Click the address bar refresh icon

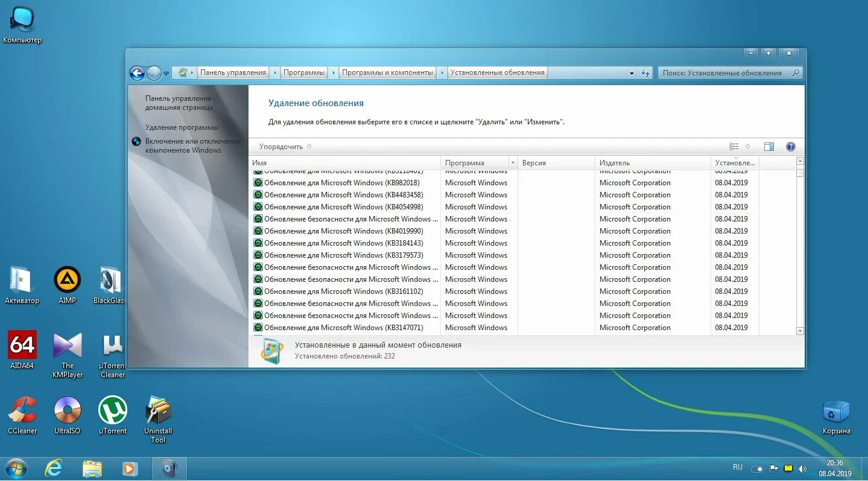click(645, 73)
